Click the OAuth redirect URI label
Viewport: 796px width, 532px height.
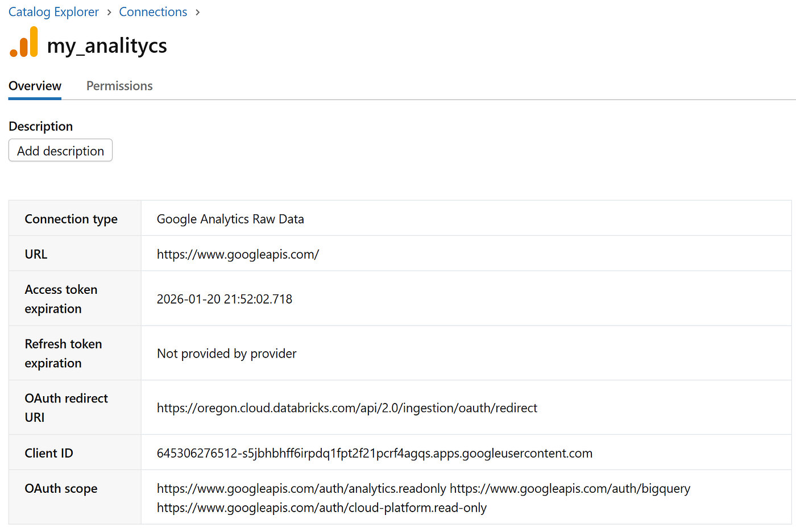pyautogui.click(x=66, y=408)
